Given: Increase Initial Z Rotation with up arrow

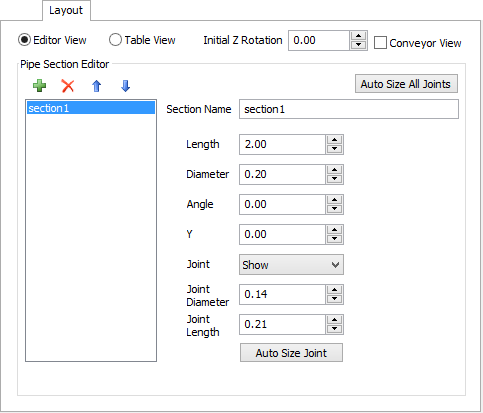Looking at the screenshot, I should point(359,36).
